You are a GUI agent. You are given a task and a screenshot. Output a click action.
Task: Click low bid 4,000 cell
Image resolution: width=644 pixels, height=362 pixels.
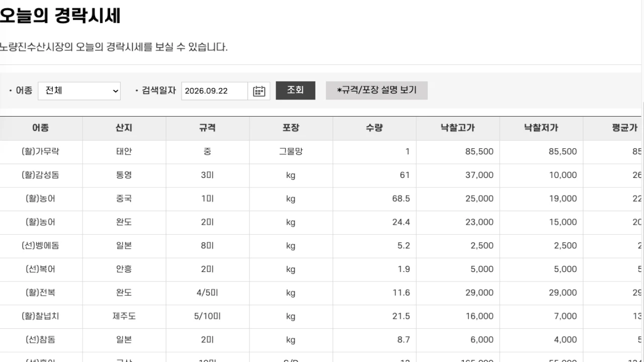tap(541, 340)
